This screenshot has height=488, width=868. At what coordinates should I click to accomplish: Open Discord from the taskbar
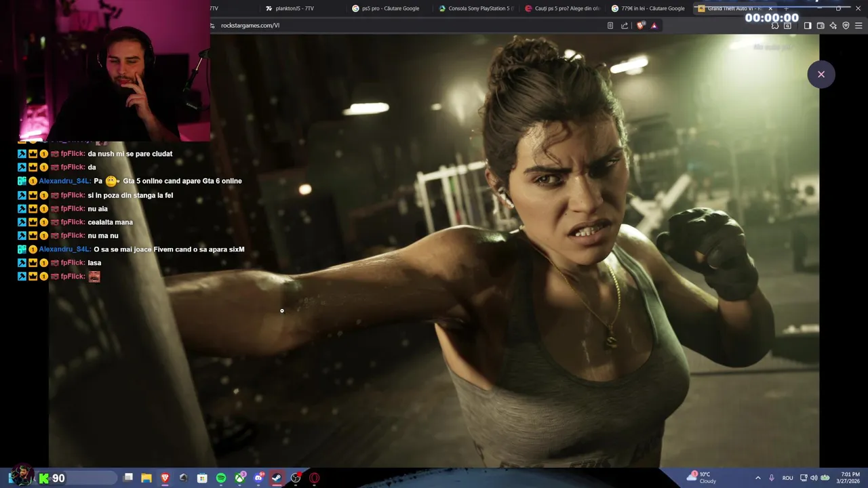click(x=258, y=478)
